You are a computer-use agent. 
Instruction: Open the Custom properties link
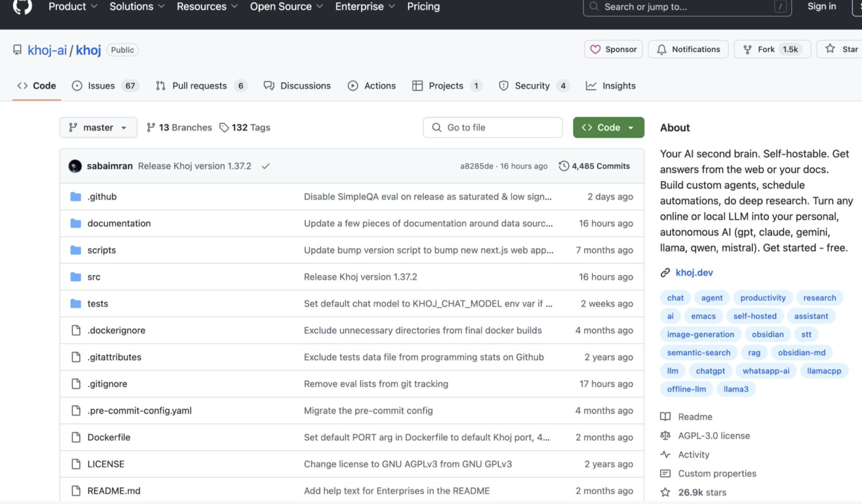coord(708,473)
